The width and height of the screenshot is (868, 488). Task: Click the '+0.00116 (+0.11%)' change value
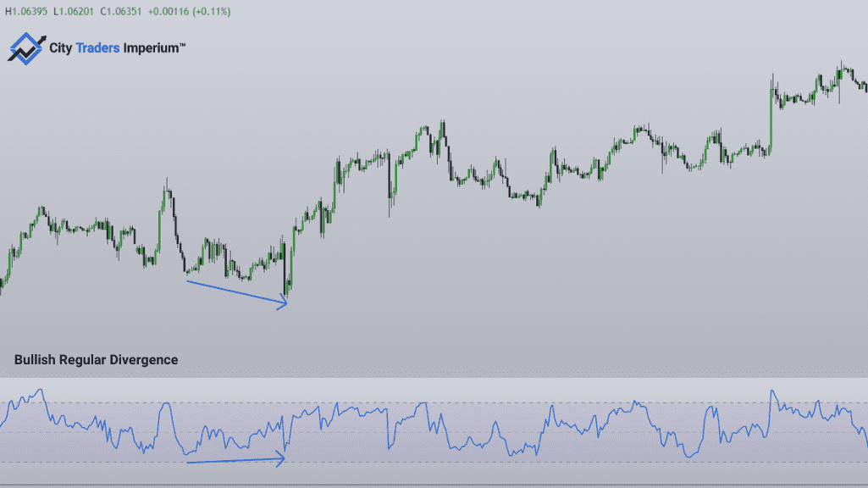click(x=189, y=11)
